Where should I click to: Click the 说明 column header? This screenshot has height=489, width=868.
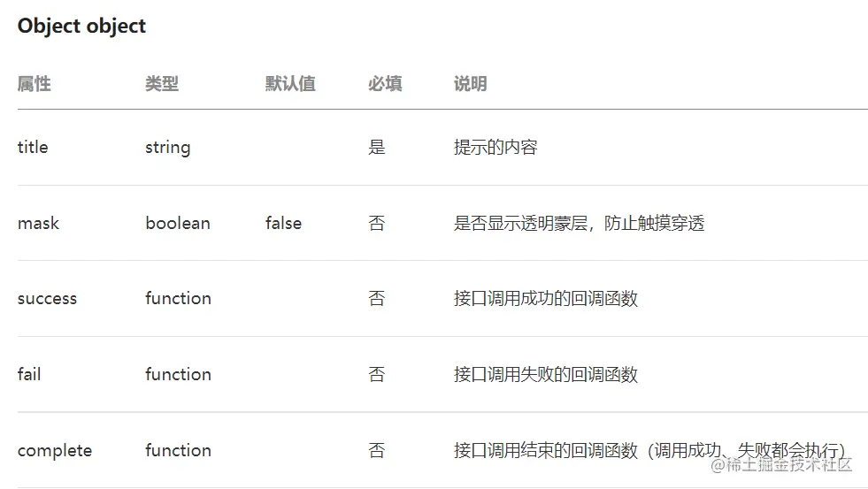click(470, 84)
